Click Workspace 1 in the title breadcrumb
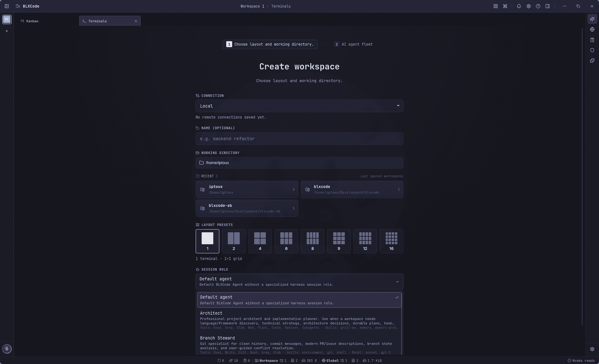This screenshot has height=364, width=599. (252, 6)
